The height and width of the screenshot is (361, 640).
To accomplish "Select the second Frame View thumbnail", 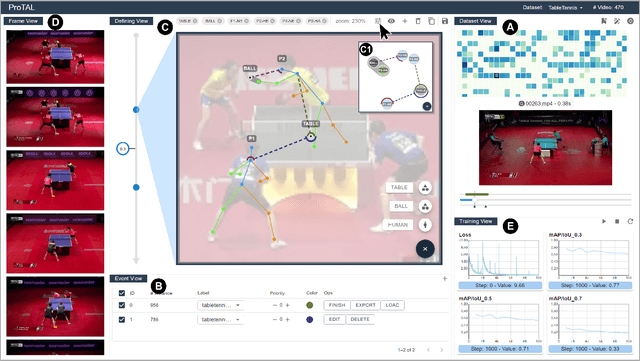I will 55,117.
